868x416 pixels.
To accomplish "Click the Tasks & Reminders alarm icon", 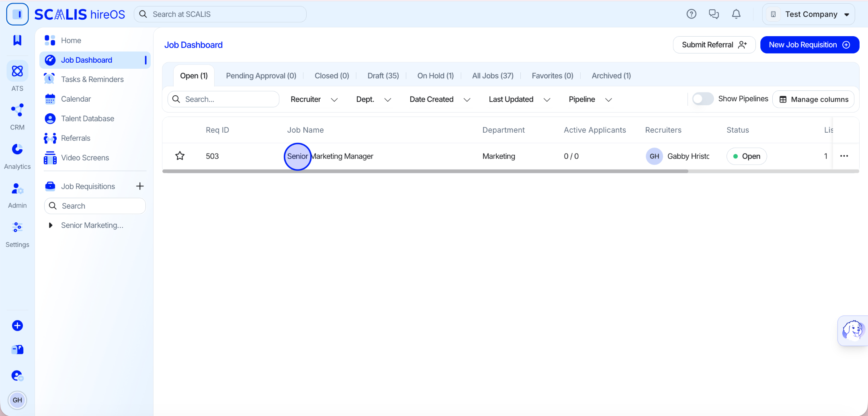I will pos(49,79).
